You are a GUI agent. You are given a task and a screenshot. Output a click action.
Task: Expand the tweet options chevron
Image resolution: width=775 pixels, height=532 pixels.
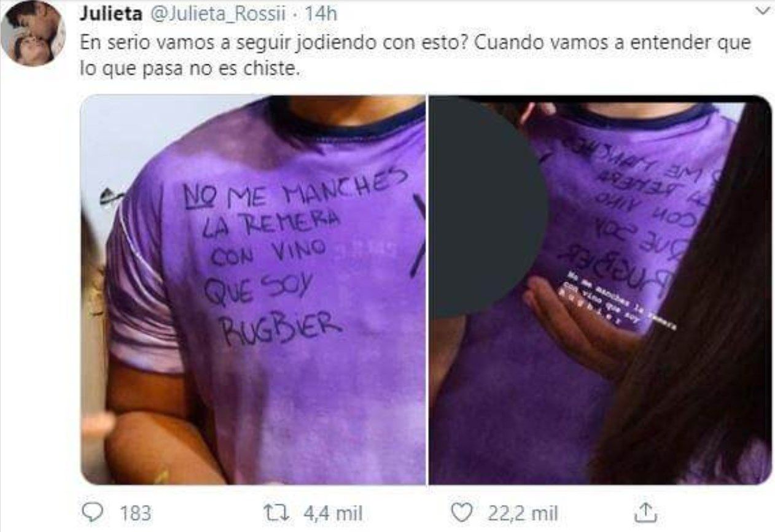click(x=760, y=11)
